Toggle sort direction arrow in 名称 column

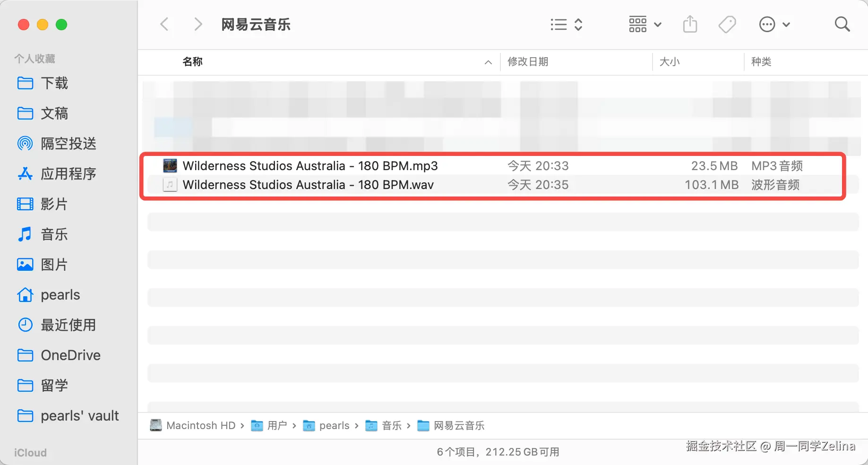point(488,62)
